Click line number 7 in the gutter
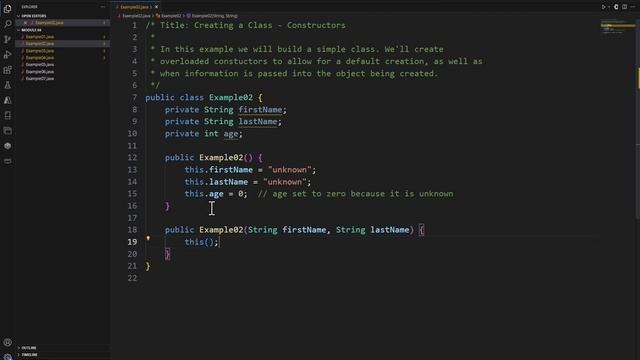 [134, 98]
